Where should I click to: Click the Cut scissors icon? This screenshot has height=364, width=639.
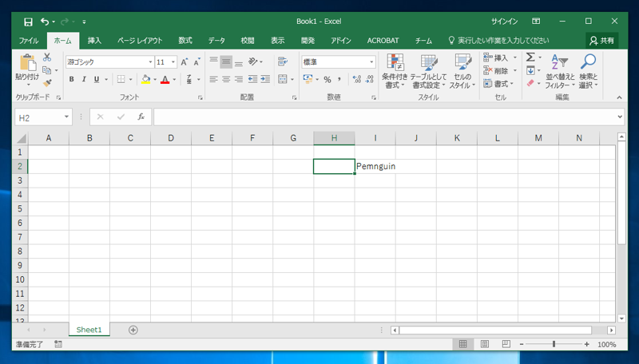[x=47, y=57]
